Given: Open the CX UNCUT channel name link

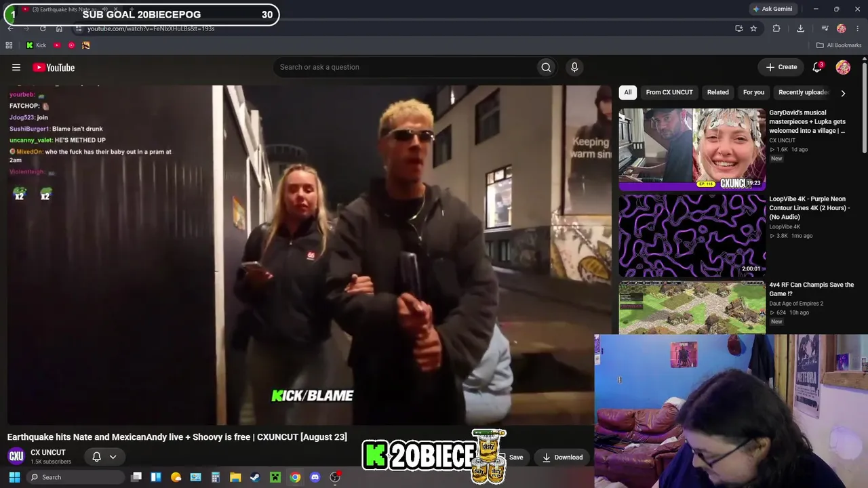Looking at the screenshot, I should click(x=48, y=453).
